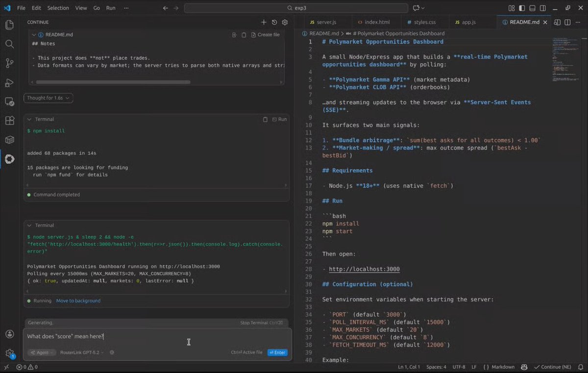This screenshot has height=373, width=588.
Task: Open the Agent mode dropdown
Action: [x=42, y=352]
